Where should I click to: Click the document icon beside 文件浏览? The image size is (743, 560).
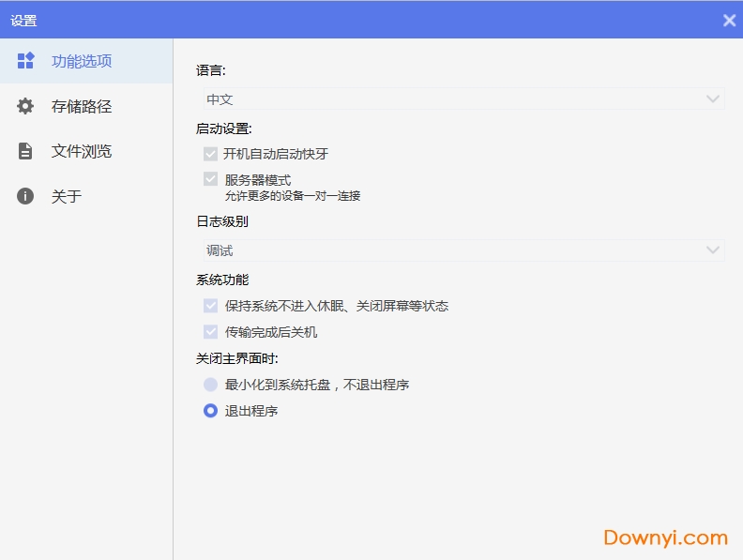[x=26, y=151]
